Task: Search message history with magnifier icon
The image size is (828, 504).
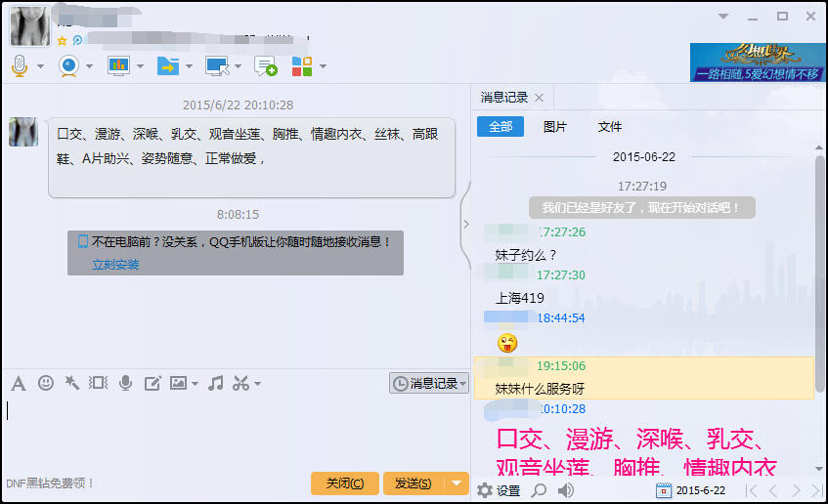Action: point(539,490)
